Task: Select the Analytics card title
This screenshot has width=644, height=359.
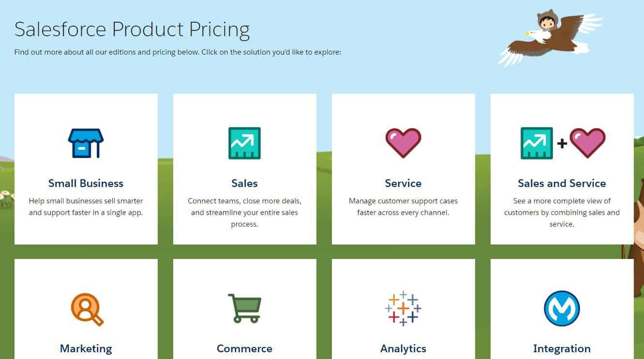Action: [x=403, y=348]
